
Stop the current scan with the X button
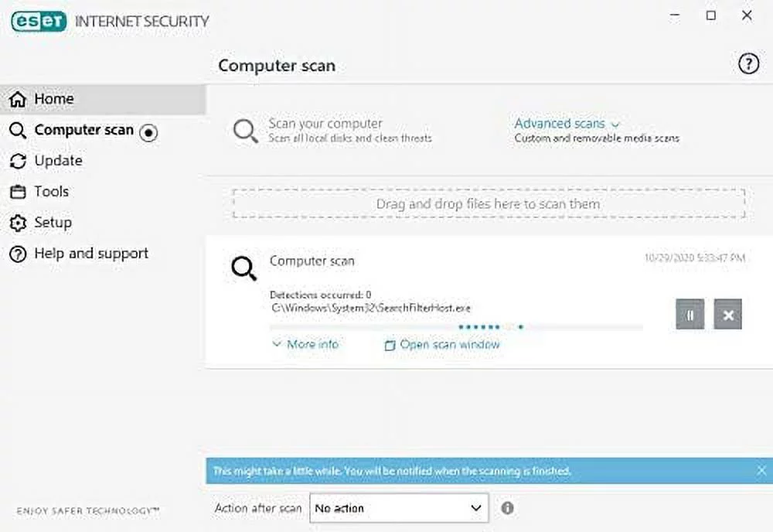point(727,314)
